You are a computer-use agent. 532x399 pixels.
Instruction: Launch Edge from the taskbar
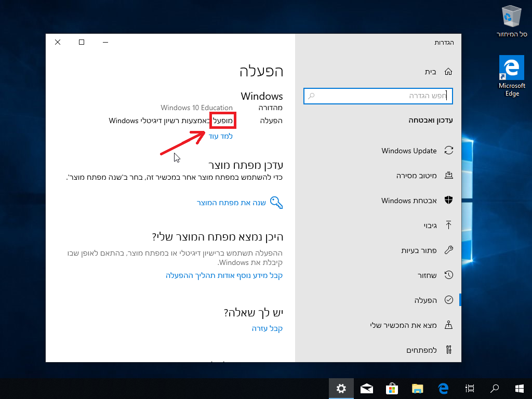pyautogui.click(x=443, y=389)
